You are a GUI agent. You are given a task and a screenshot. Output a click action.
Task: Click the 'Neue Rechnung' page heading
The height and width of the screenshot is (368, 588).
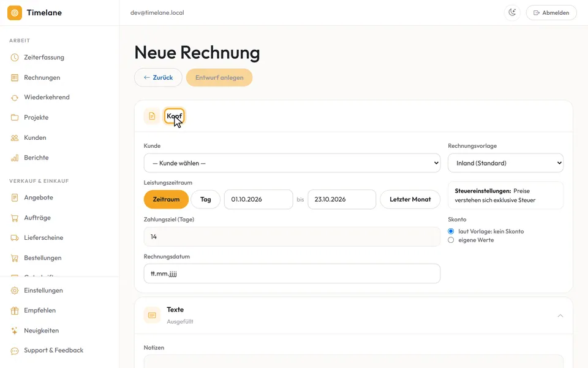click(x=197, y=53)
